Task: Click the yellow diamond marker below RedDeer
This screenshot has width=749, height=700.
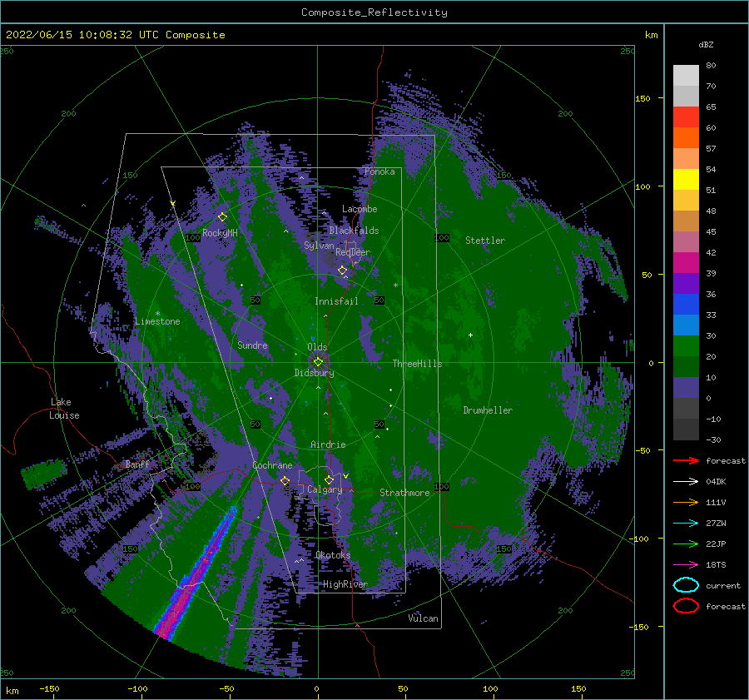Action: [x=343, y=271]
